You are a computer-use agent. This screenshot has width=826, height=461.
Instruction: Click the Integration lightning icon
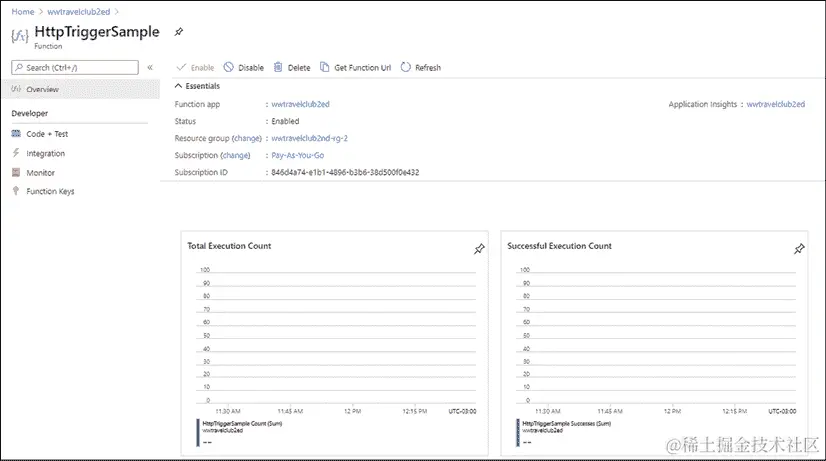pyautogui.click(x=16, y=153)
